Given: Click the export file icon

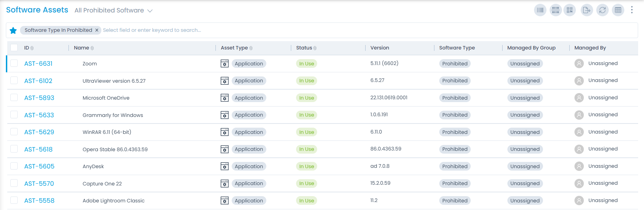Looking at the screenshot, I should 587,10.
